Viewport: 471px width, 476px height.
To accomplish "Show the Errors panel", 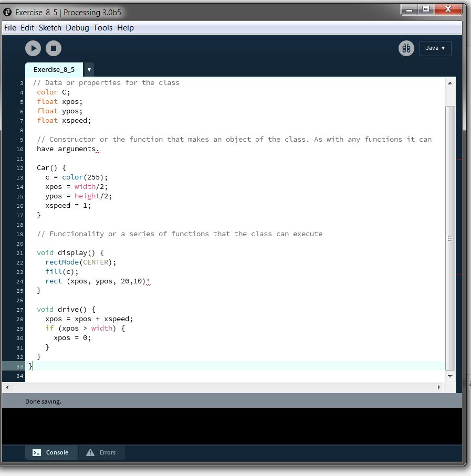I will [101, 452].
